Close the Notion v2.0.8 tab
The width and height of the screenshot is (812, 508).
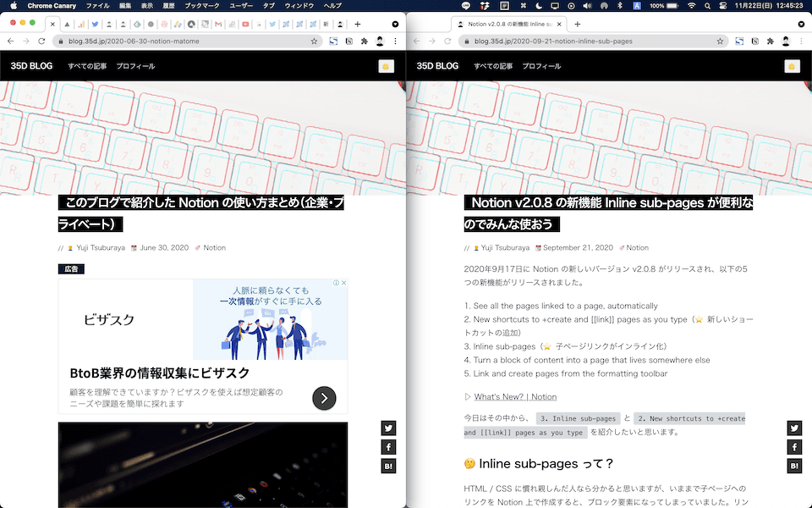click(559, 24)
